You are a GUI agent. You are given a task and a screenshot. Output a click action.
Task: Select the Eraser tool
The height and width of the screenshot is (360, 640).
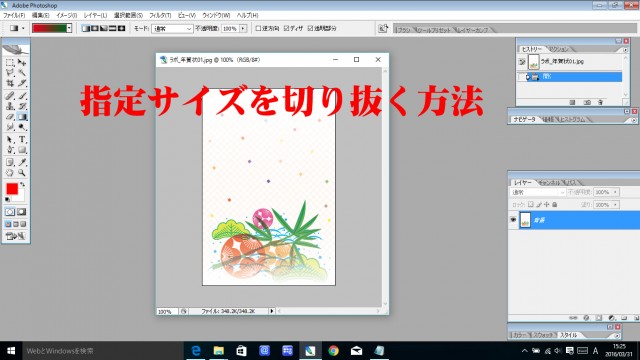10,117
